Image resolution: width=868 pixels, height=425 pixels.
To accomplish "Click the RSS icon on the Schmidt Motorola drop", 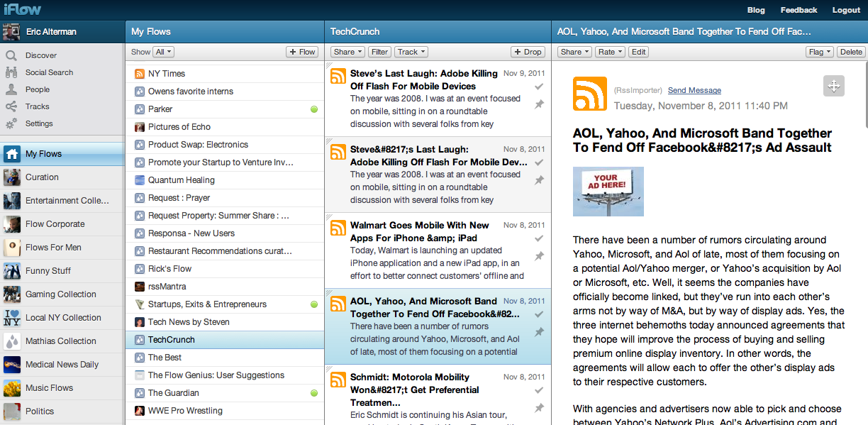I will [x=338, y=380].
